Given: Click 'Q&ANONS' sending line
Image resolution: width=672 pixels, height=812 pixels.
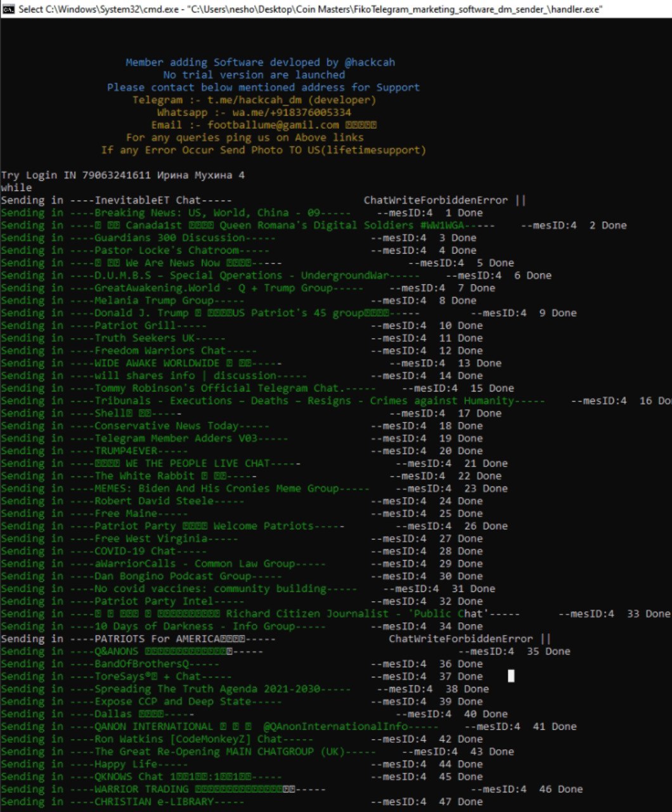Looking at the screenshot, I should pos(286,652).
